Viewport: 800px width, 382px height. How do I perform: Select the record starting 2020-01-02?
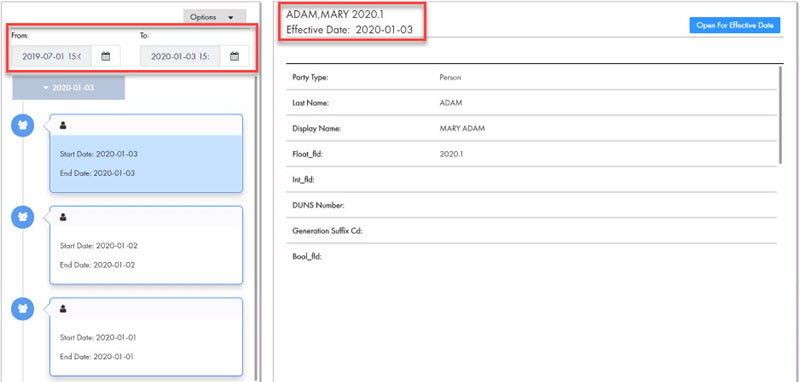(146, 245)
